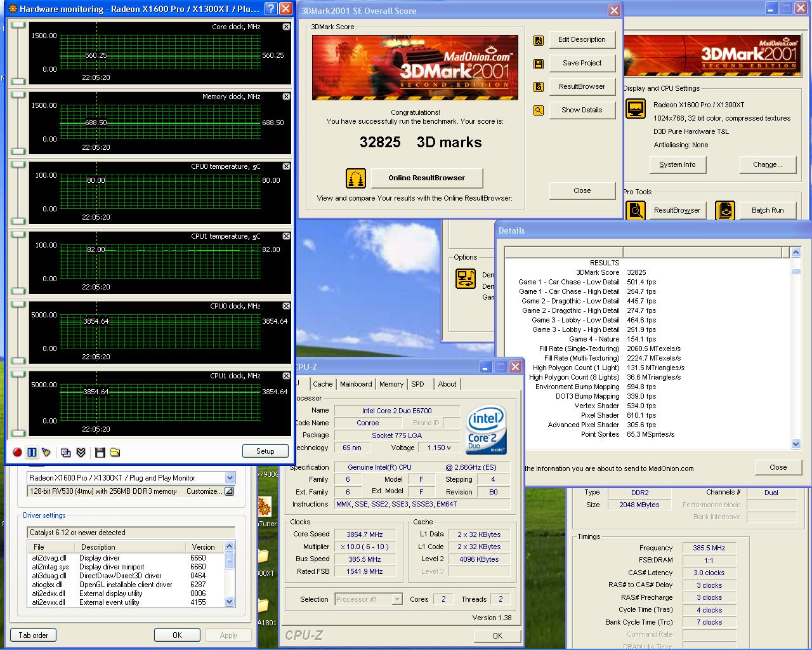Click OK in the RivaTuner dialog
Viewport: 812px width, 650px height.
pos(177,635)
